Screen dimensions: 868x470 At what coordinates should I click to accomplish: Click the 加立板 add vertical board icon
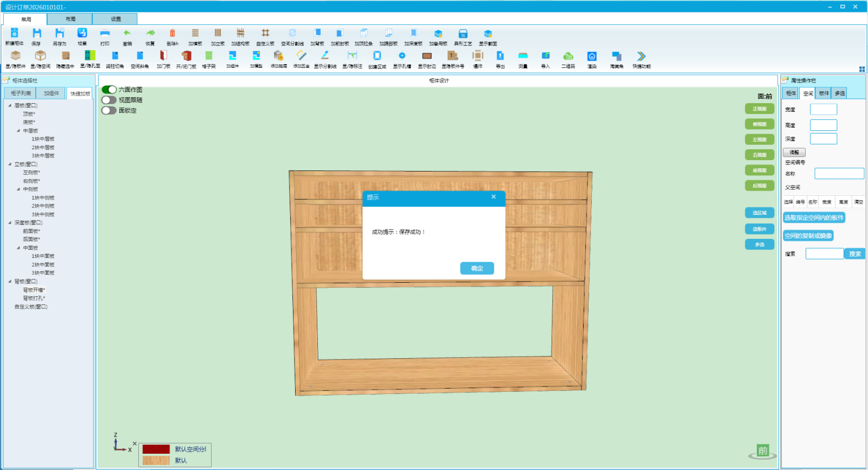[x=218, y=34]
